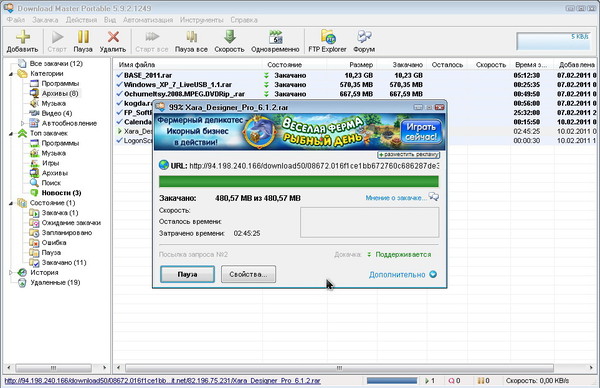Open the Инструменты menu
600x388 pixels.
pyautogui.click(x=201, y=20)
